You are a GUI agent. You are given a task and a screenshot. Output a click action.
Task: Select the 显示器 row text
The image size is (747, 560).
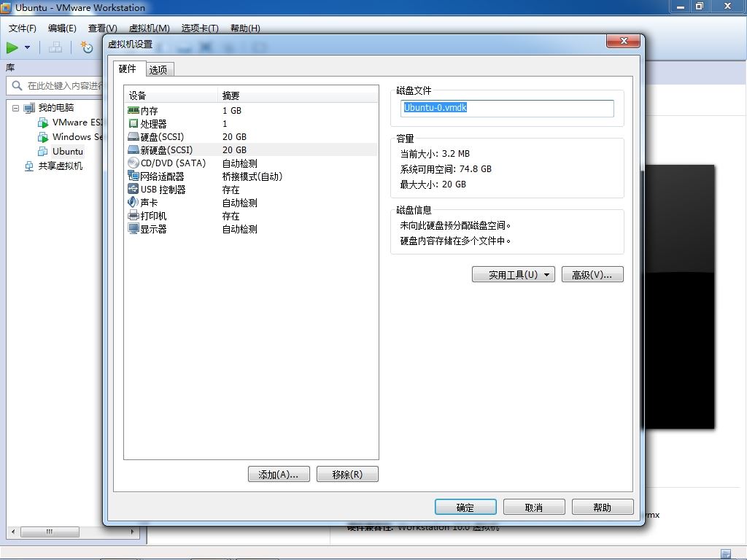coord(153,229)
